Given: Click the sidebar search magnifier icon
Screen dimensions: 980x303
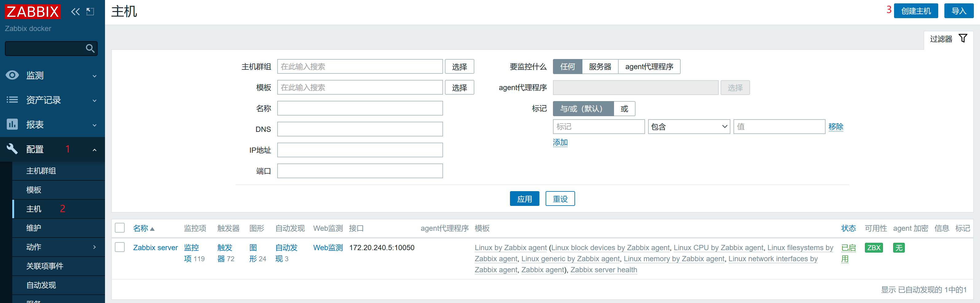Looking at the screenshot, I should [90, 48].
